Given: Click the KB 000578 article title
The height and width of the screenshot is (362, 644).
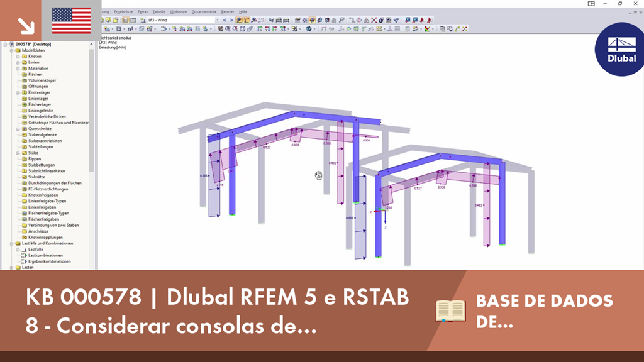Looking at the screenshot, I should (x=217, y=311).
